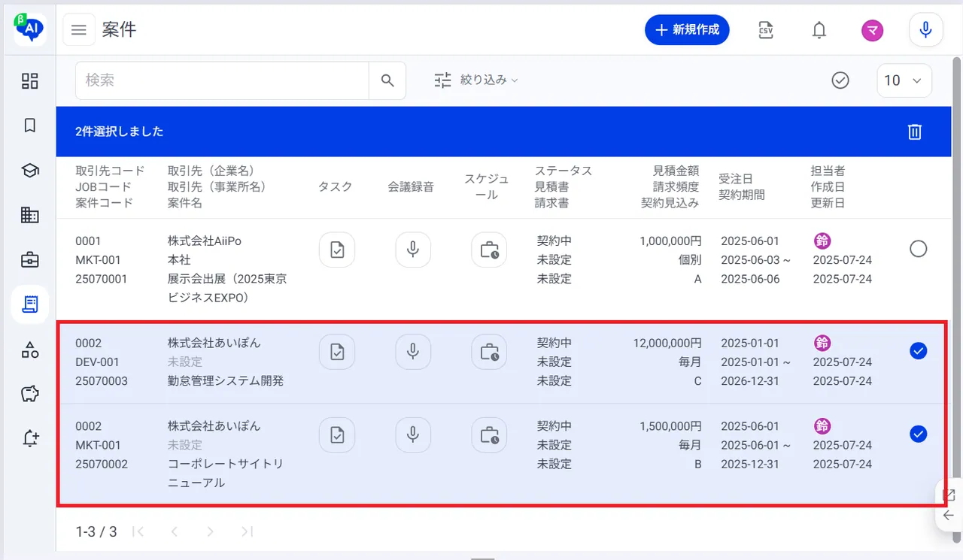The image size is (963, 560).
Task: Export the list using the CSV icon
Action: click(766, 30)
